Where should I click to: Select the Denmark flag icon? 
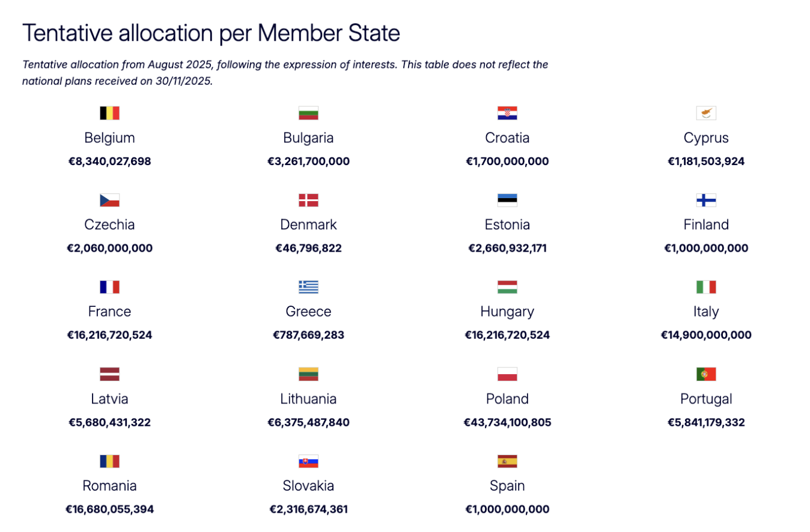click(308, 200)
